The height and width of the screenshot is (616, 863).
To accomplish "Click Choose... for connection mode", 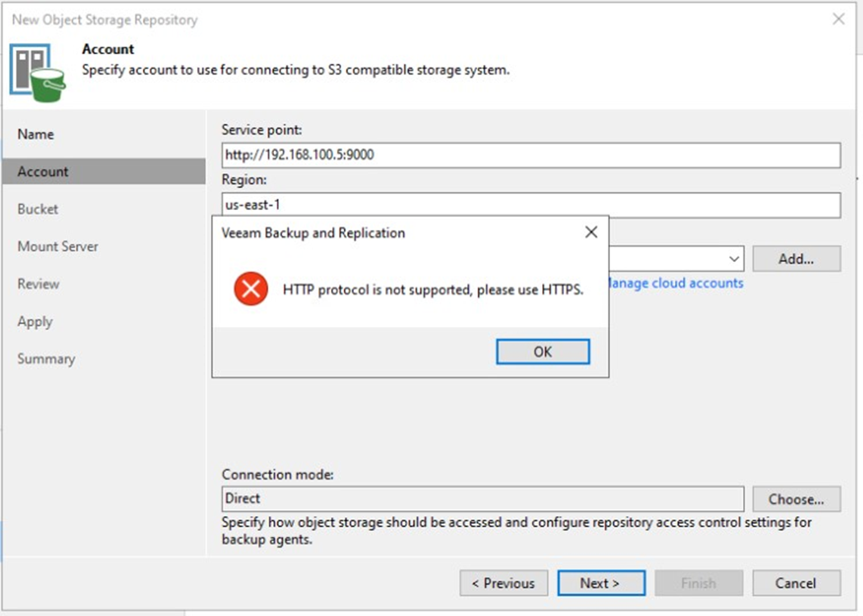I will (x=797, y=498).
